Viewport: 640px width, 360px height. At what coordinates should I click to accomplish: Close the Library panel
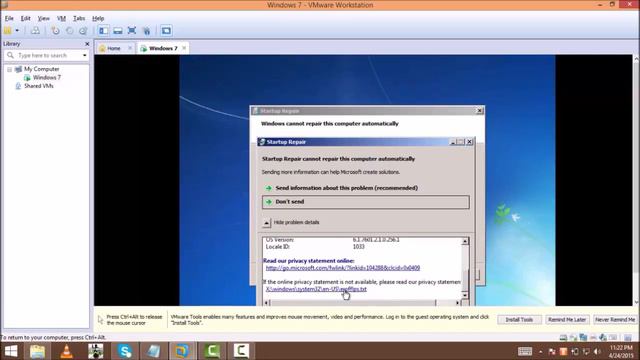[87, 44]
